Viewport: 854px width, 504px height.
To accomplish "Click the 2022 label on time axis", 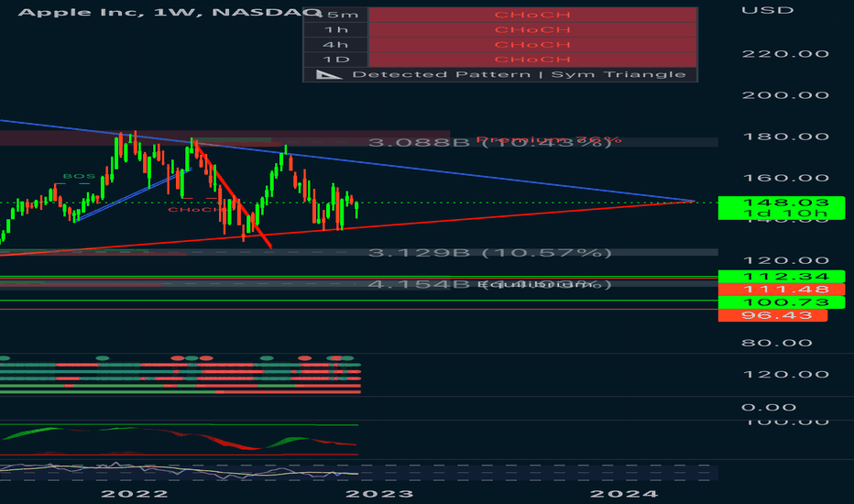I will (135, 494).
